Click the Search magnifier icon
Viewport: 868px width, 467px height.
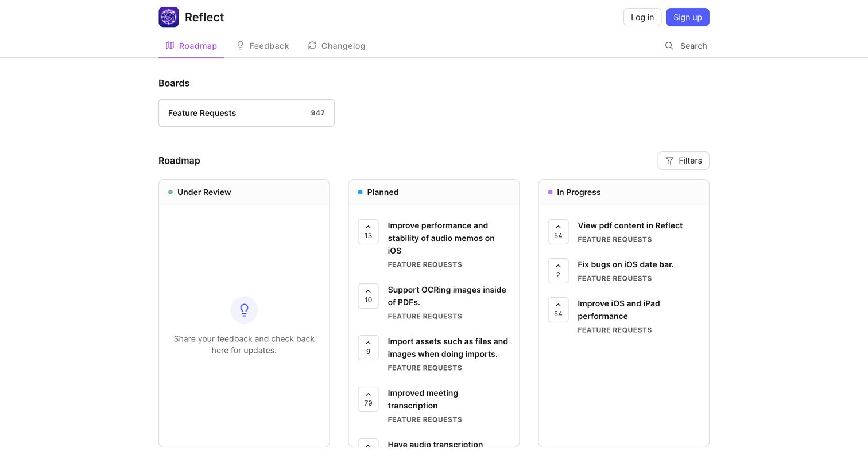pyautogui.click(x=669, y=46)
